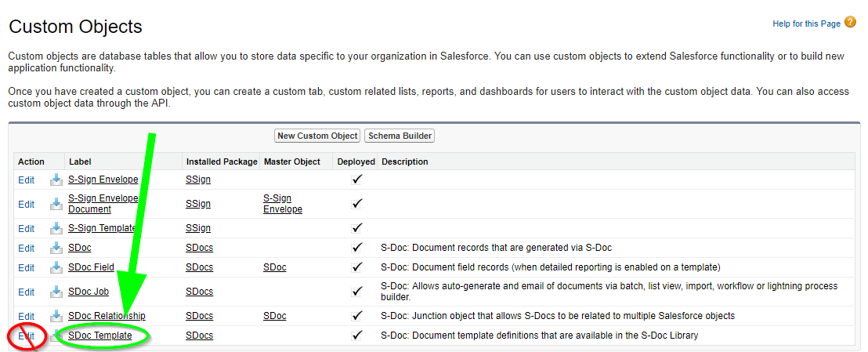This screenshot has height=352, width=868.
Task: Open the SSign package for S-Sign Template
Action: click(198, 228)
